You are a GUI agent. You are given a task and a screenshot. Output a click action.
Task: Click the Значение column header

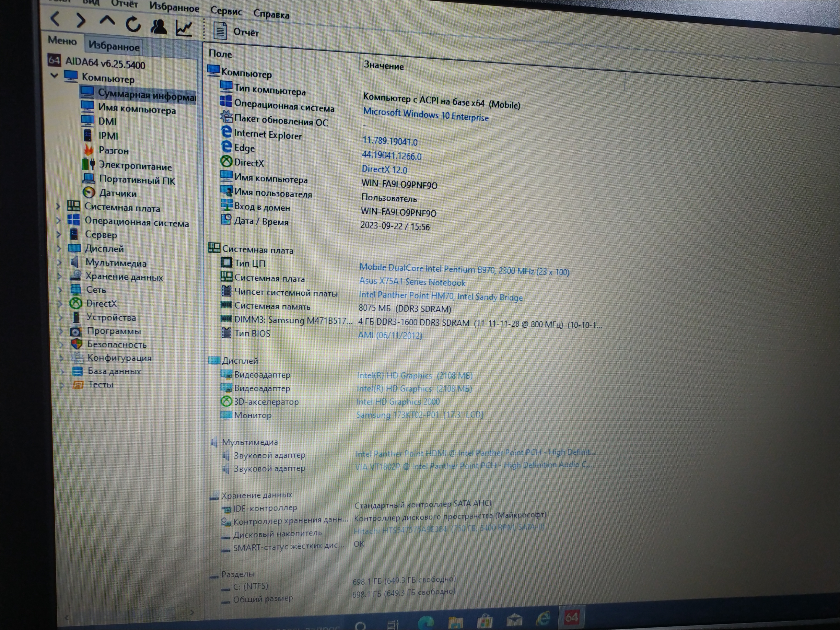click(384, 66)
